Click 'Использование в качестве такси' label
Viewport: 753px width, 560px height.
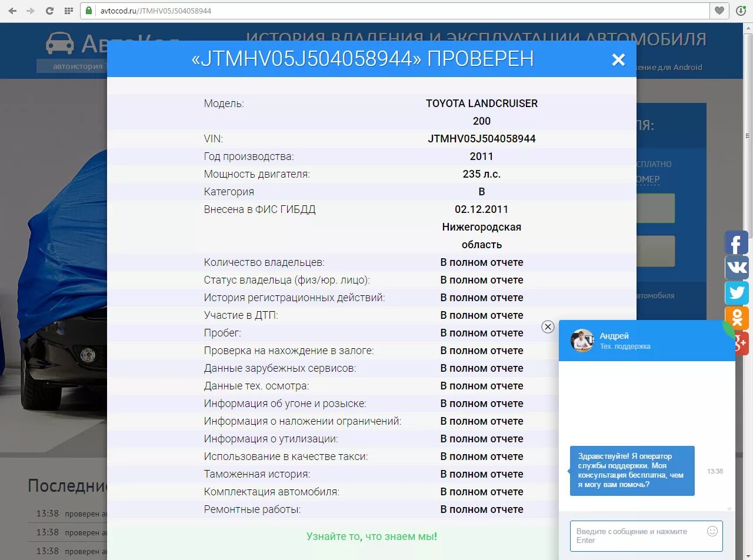tap(286, 456)
